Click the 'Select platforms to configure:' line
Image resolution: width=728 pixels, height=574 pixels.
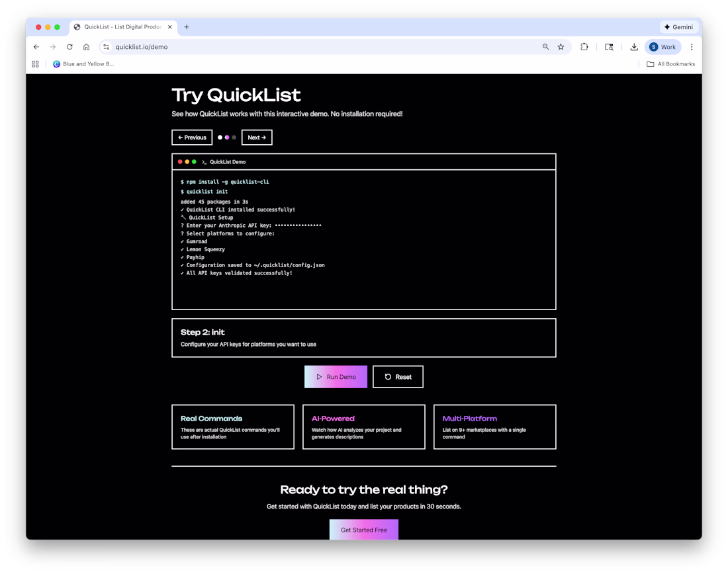[x=228, y=234]
